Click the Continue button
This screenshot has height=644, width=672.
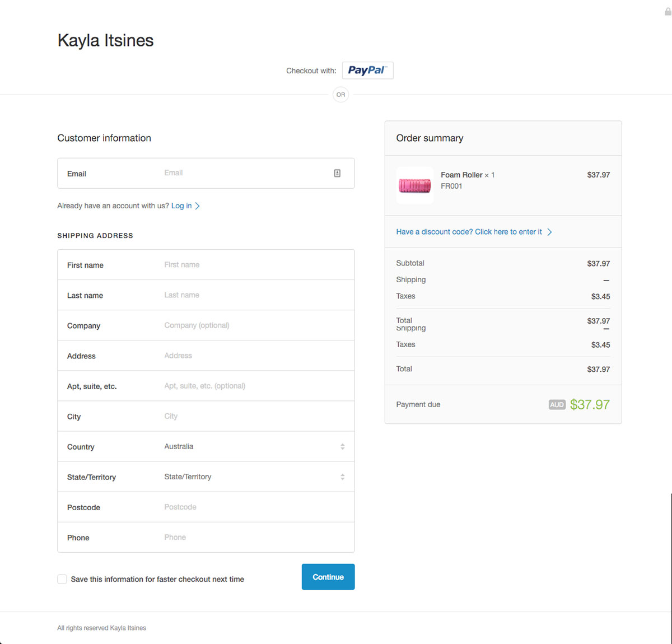[328, 577]
